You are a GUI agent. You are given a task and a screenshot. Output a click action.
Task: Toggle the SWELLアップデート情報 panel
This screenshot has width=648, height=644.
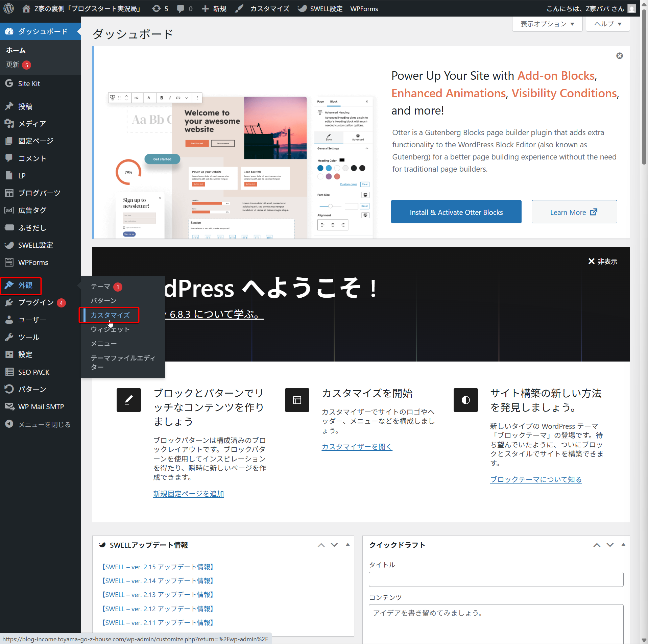347,545
